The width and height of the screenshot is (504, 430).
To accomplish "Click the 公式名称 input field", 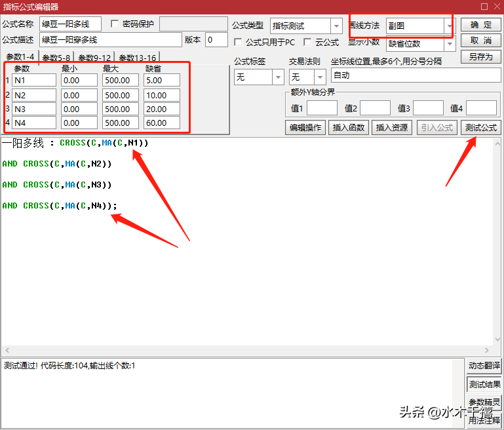I will (x=70, y=24).
